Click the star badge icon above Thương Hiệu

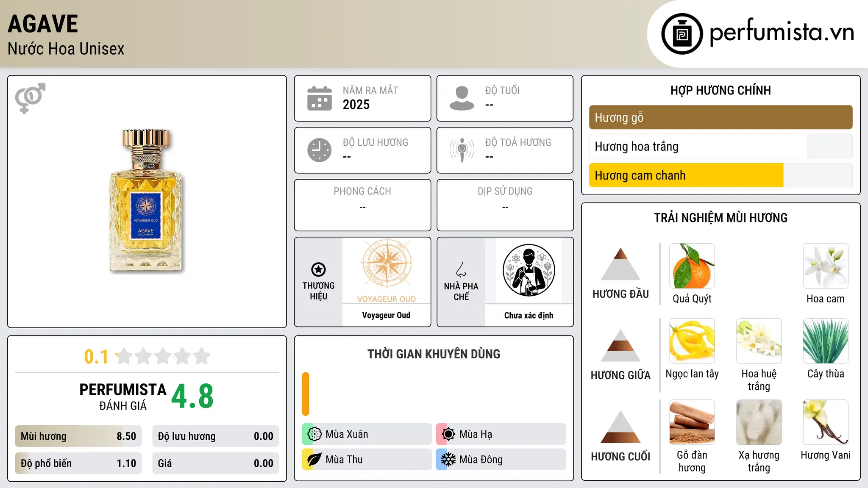[318, 269]
